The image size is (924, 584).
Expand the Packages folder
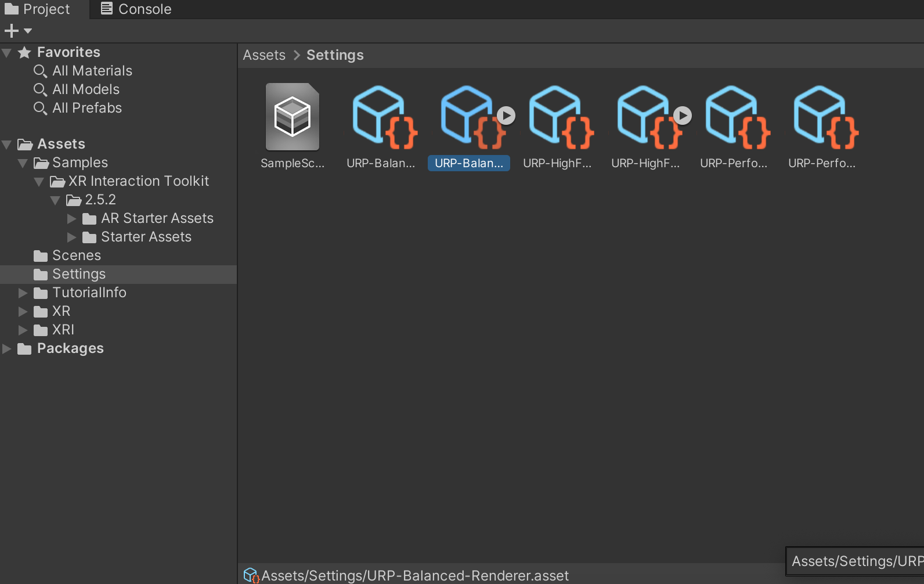[x=7, y=349]
